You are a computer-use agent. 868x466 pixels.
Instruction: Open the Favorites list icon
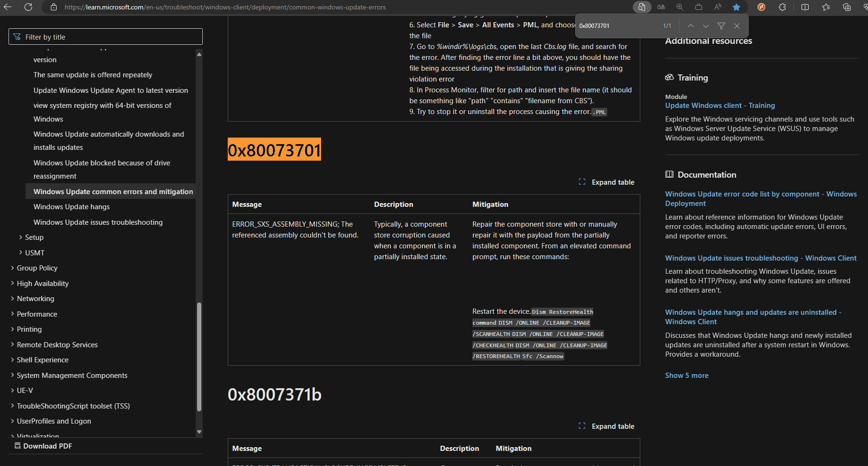[826, 7]
